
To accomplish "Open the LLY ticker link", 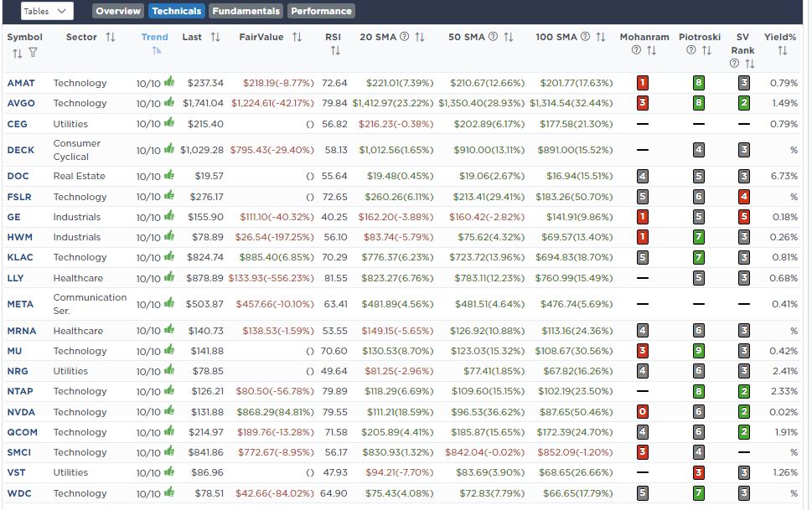I will [16, 279].
